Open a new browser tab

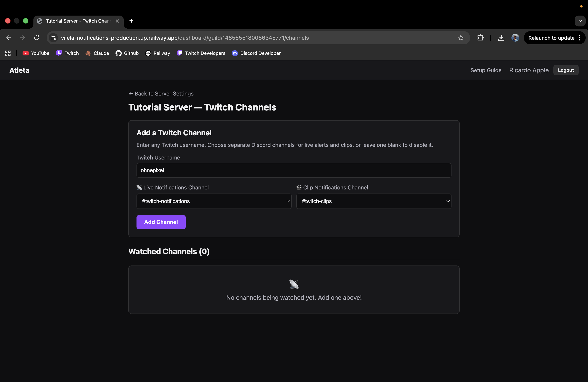coord(131,21)
